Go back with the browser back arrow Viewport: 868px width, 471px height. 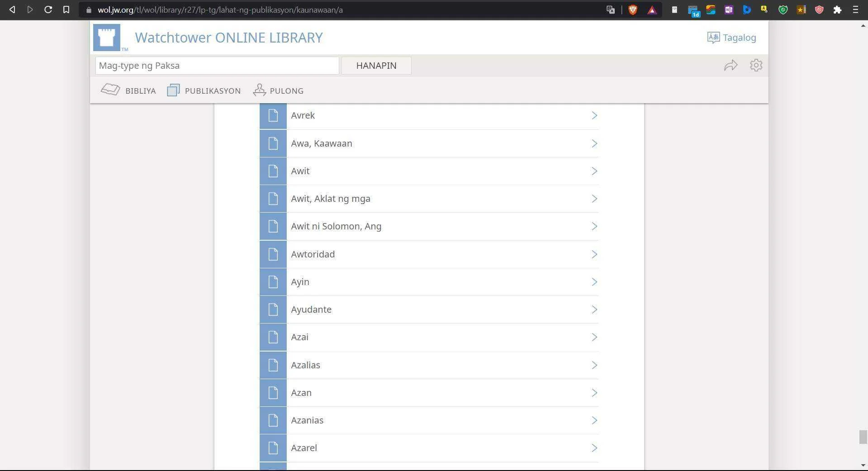[12, 10]
